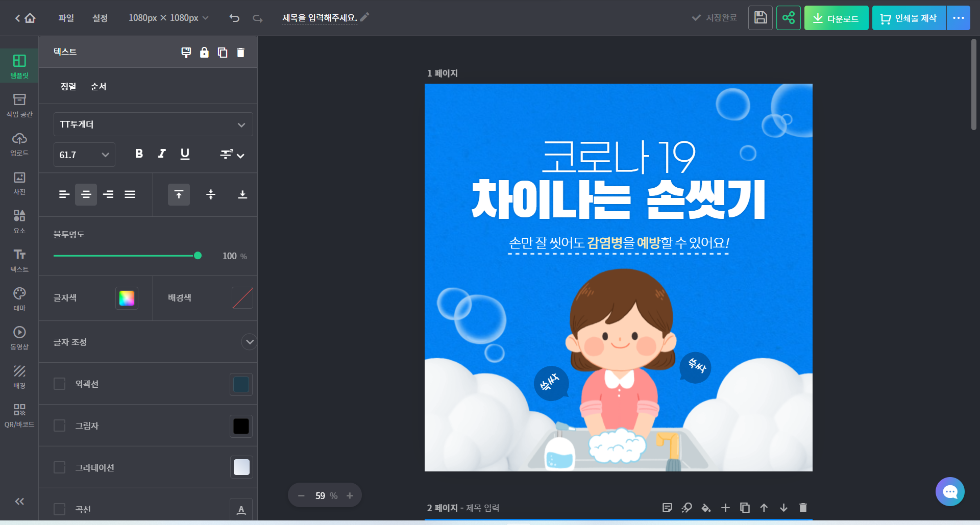Image resolution: width=980 pixels, height=525 pixels.
Task: Open the QR/바코드 sidebar panel
Action: coord(19,415)
